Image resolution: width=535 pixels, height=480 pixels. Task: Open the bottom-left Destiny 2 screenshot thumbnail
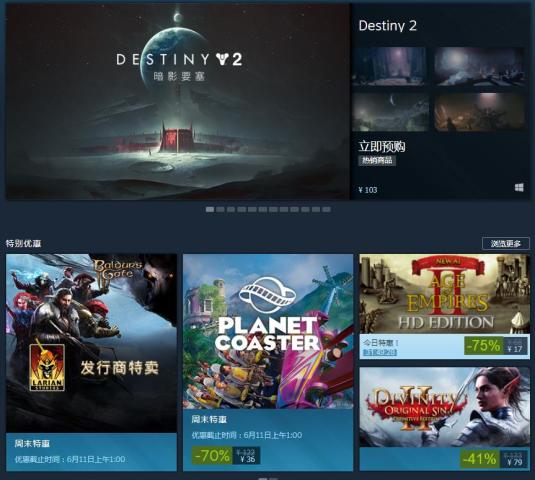pyautogui.click(x=390, y=112)
